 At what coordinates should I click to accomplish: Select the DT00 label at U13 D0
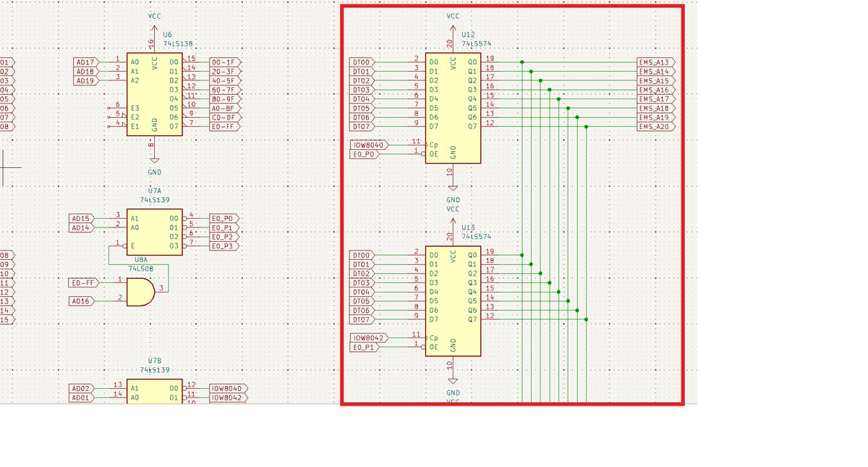[x=362, y=255]
